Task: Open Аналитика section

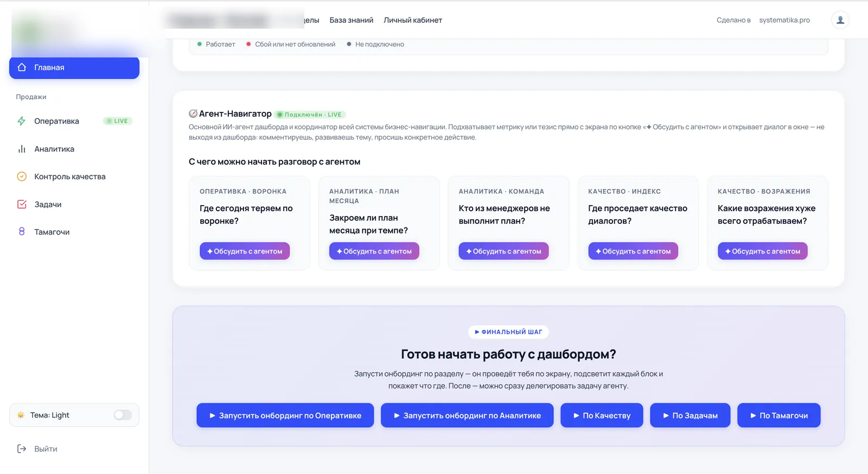Action: click(x=74, y=149)
